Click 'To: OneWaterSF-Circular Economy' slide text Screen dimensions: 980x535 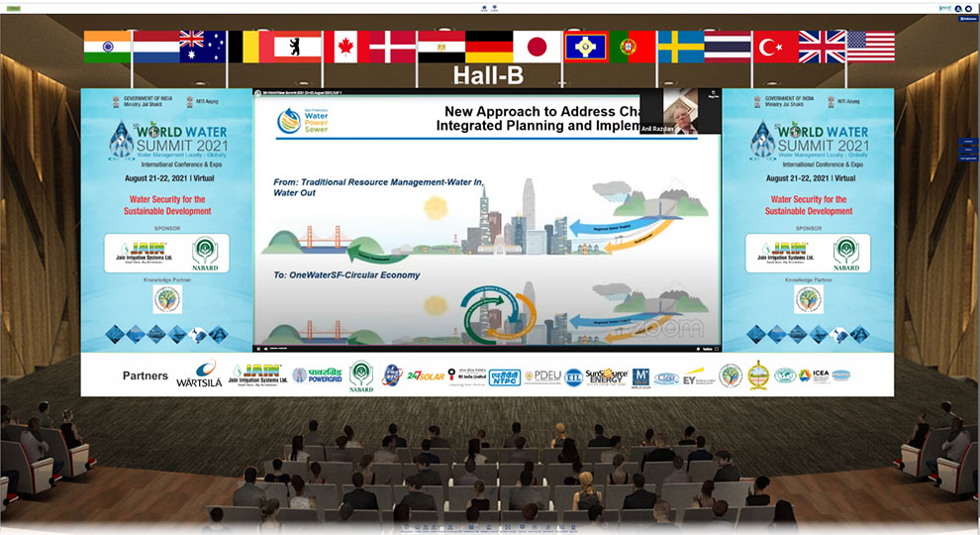346,274
